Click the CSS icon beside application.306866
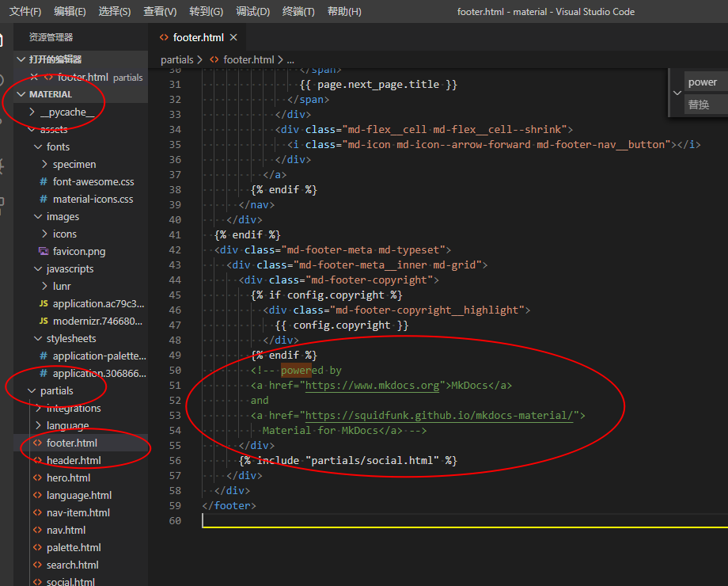 44,374
